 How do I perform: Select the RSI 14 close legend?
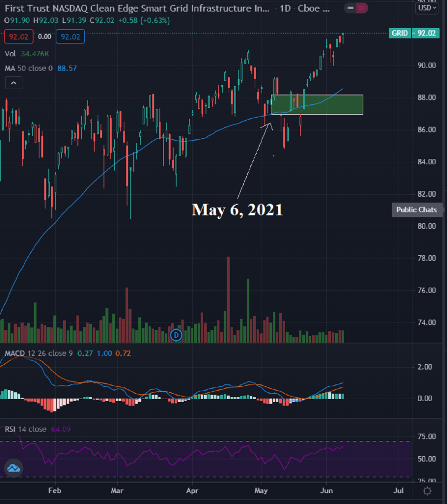pos(25,429)
